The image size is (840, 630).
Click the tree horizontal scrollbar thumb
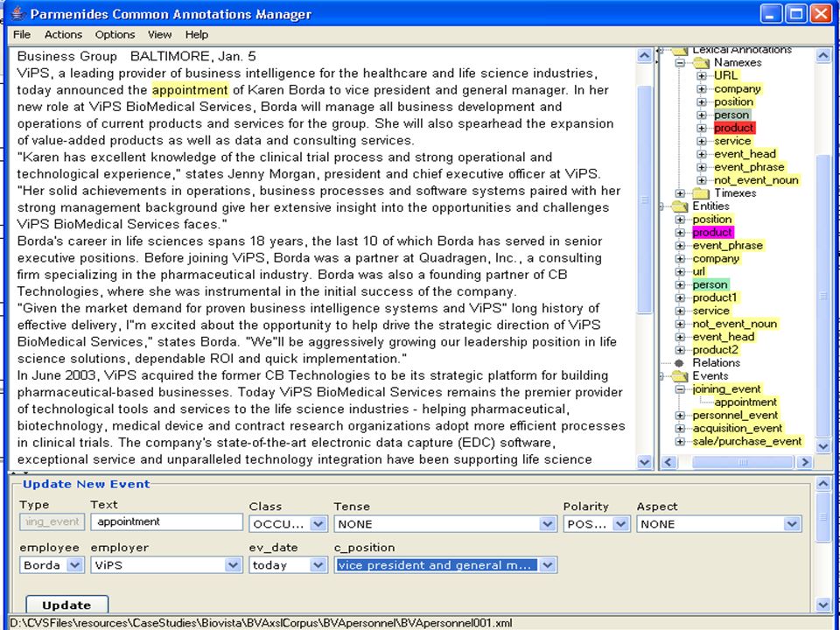click(x=742, y=462)
